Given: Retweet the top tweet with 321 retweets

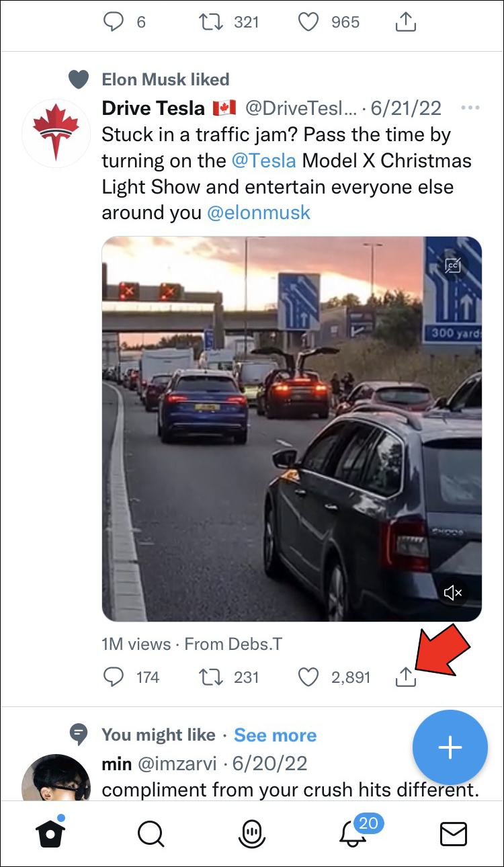Looking at the screenshot, I should pos(210,23).
